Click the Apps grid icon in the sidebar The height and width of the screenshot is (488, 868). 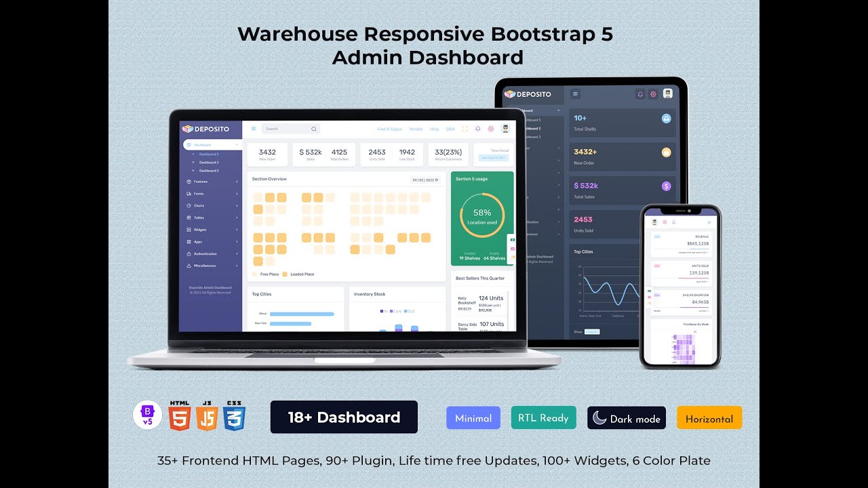[x=189, y=242]
